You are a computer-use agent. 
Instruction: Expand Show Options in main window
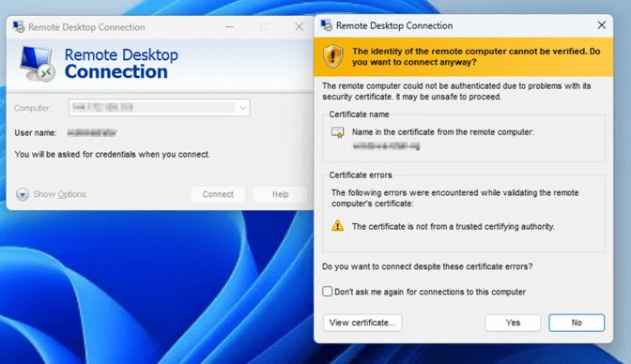(51, 194)
